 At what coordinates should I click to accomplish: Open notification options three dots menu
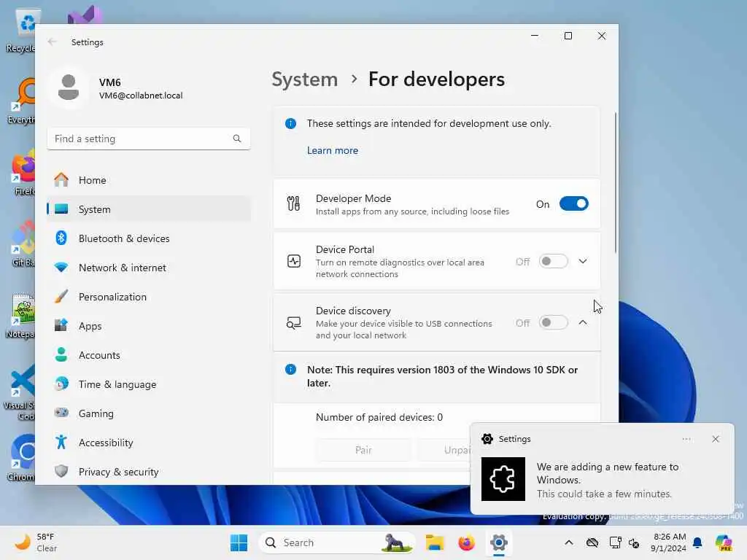coord(686,439)
